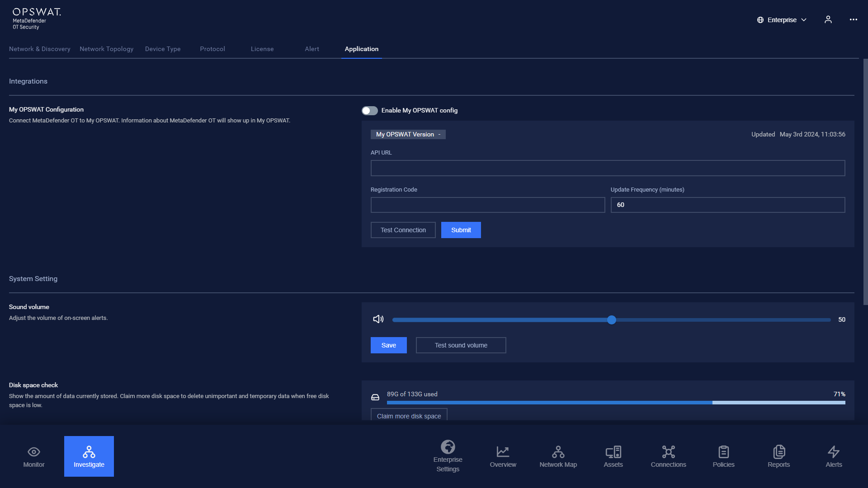The width and height of the screenshot is (868, 488).
Task: Click the System Setting heading
Action: click(x=33, y=279)
